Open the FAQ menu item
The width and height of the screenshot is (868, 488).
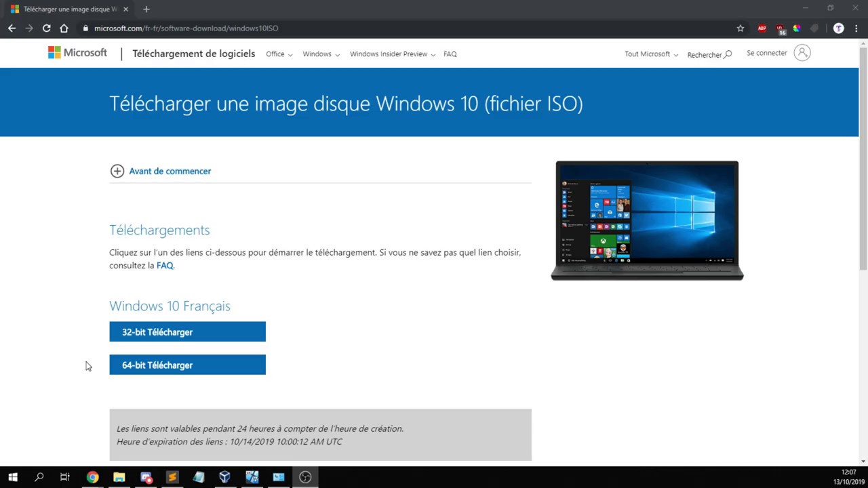pyautogui.click(x=450, y=54)
